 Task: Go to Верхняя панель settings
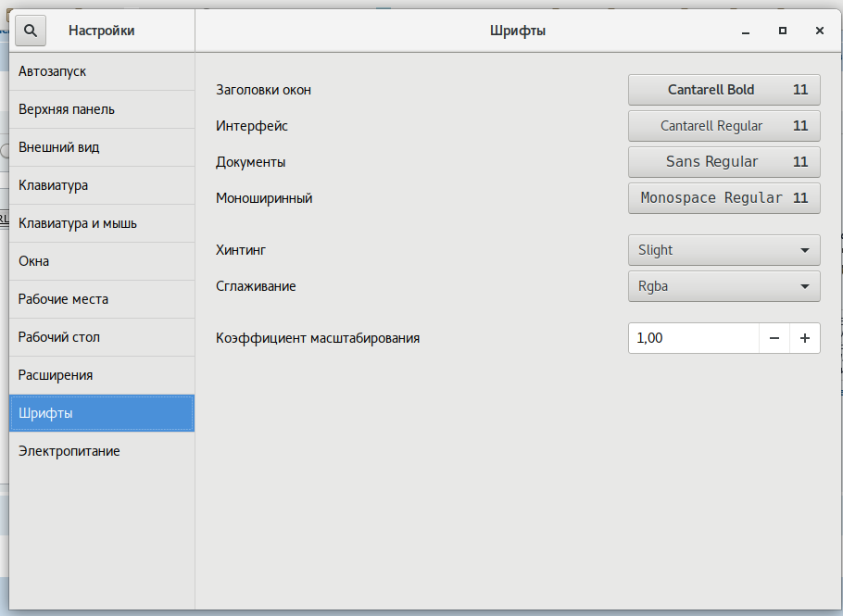point(102,109)
